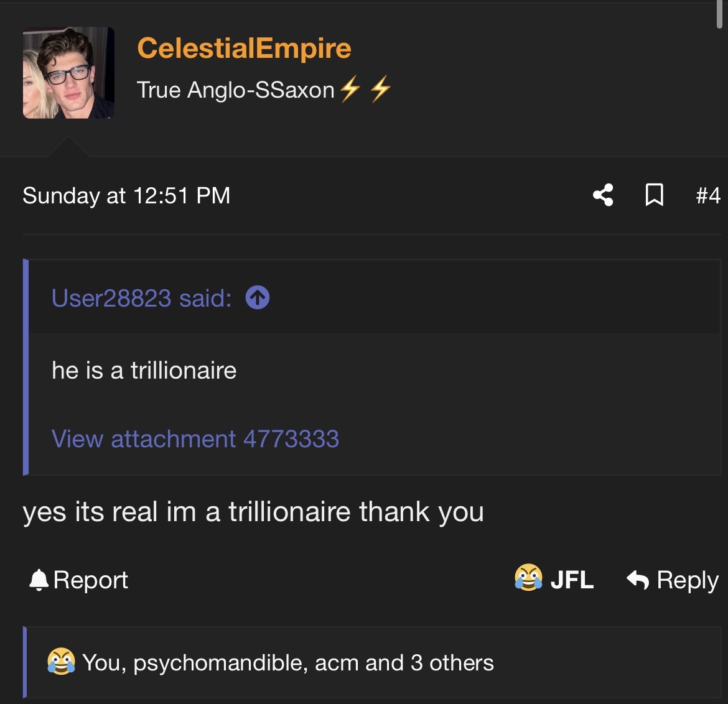Image resolution: width=728 pixels, height=704 pixels.
Task: Click the laughing emoji beside JFL
Action: pos(528,578)
